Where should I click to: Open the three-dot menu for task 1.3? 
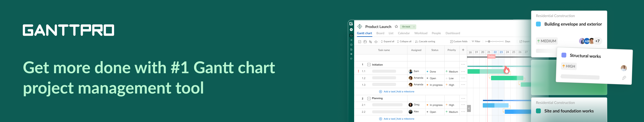(463, 85)
